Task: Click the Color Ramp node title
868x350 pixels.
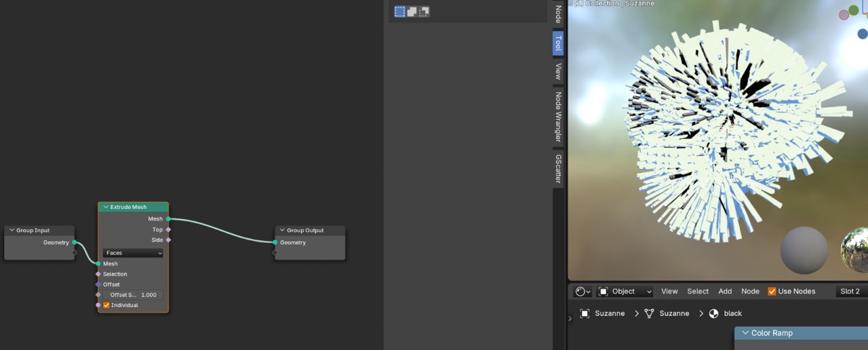Action: pyautogui.click(x=772, y=333)
